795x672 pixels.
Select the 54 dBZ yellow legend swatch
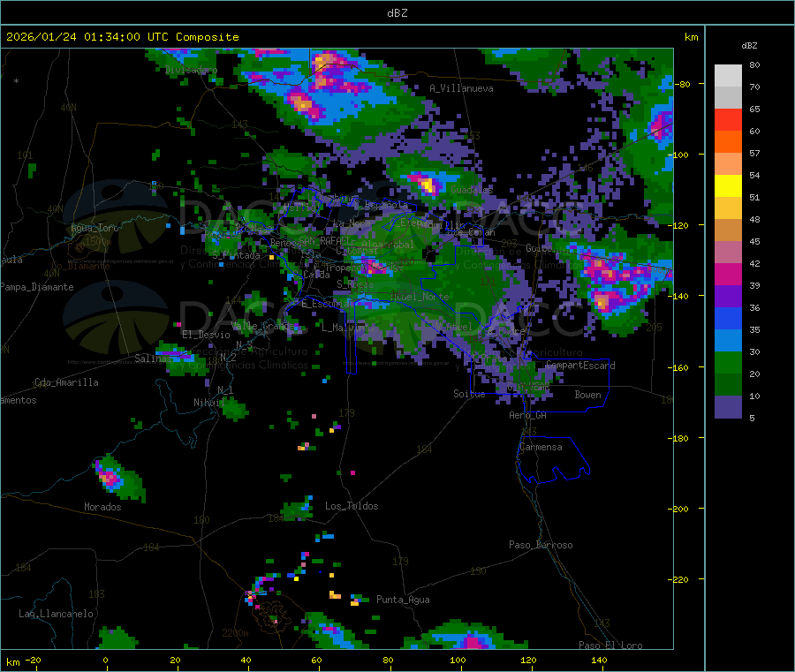(x=728, y=186)
